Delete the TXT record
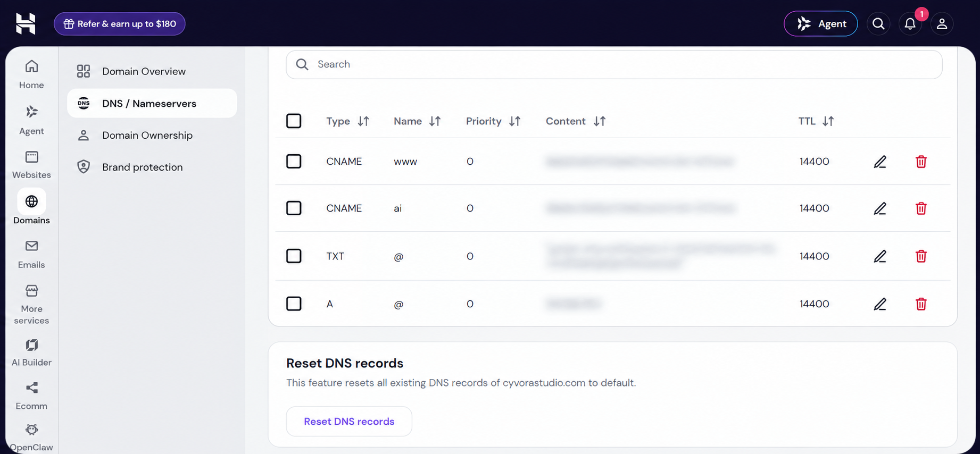Viewport: 980px width, 454px height. (921, 256)
